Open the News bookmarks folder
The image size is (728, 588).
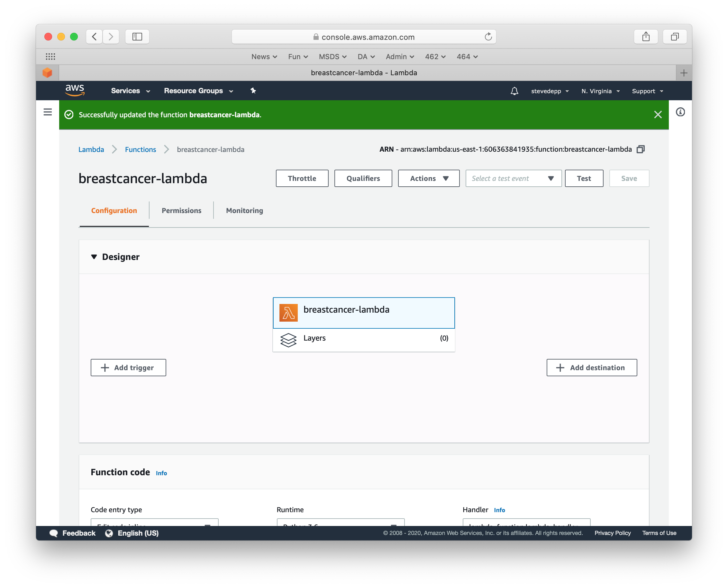[264, 57]
